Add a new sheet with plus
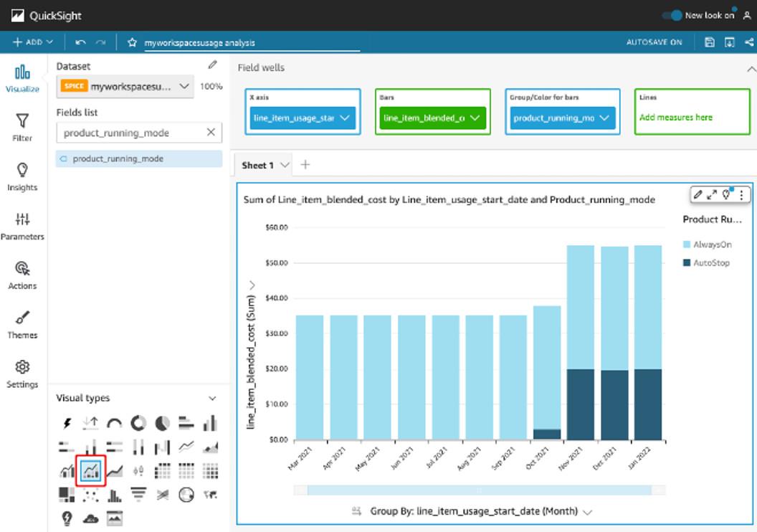Viewport: 757px width, 532px height. [305, 165]
